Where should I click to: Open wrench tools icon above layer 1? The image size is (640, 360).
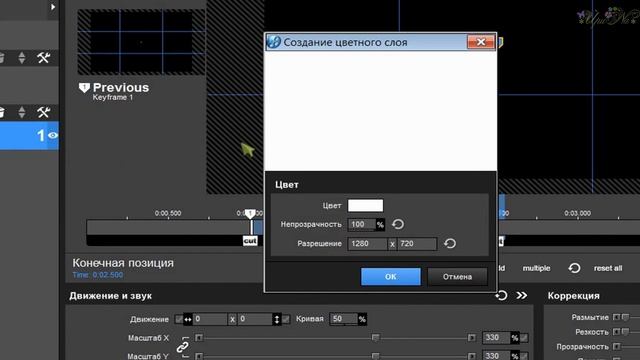pos(43,112)
